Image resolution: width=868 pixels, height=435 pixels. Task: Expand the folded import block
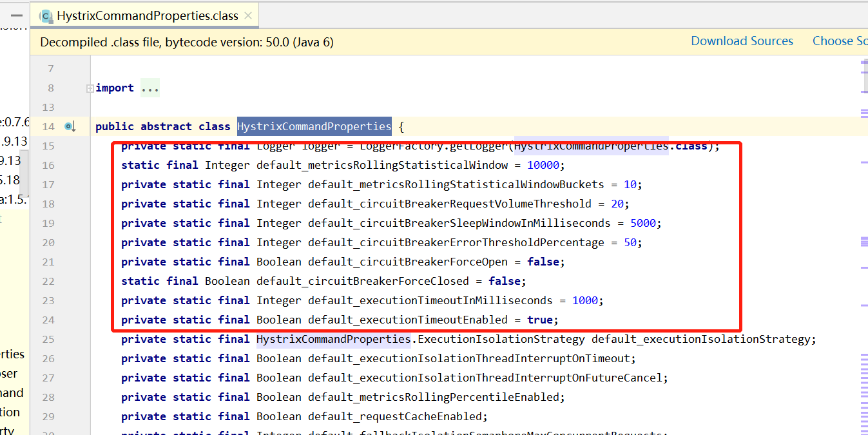pos(90,88)
